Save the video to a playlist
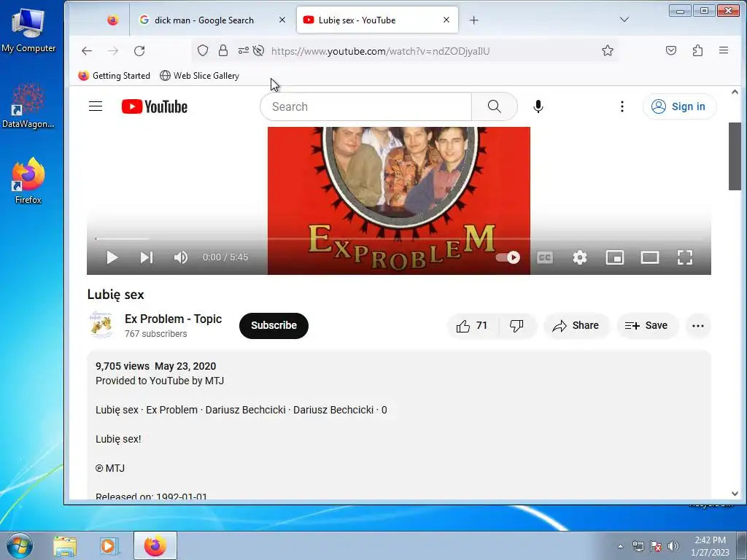 point(646,326)
